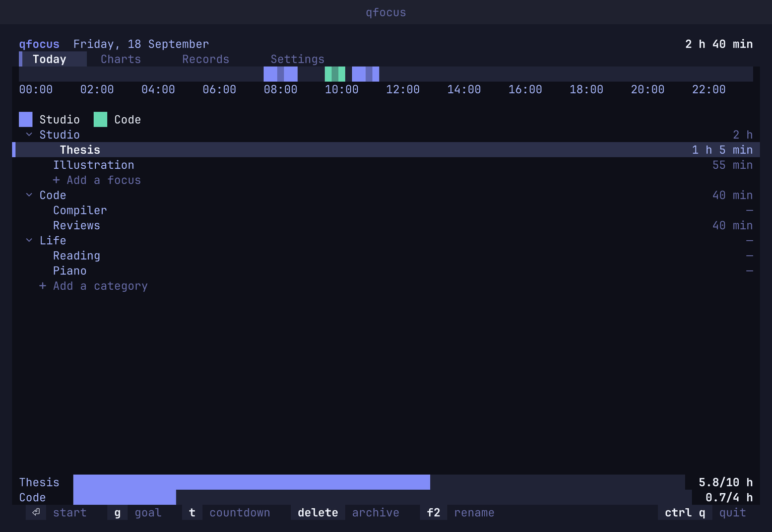Click the green Code session block on the timeline

coord(335,74)
